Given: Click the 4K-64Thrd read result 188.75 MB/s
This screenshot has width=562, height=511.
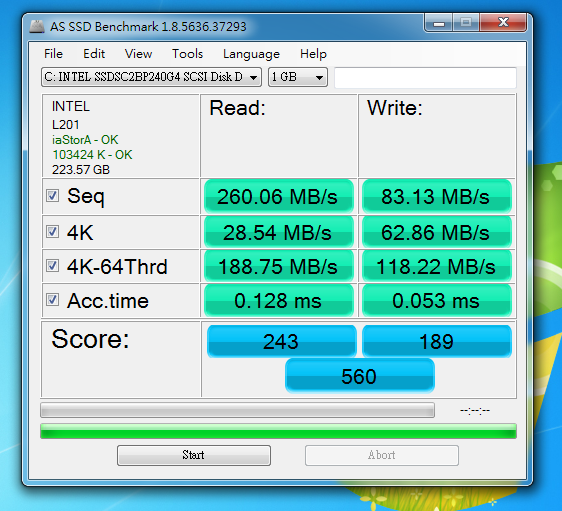Looking at the screenshot, I should click(278, 266).
